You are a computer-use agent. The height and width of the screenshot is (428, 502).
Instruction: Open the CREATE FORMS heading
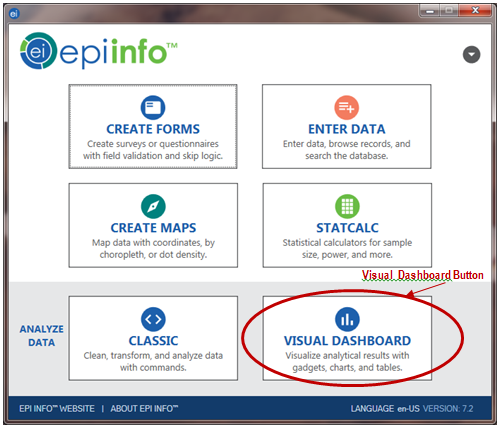pos(153,129)
